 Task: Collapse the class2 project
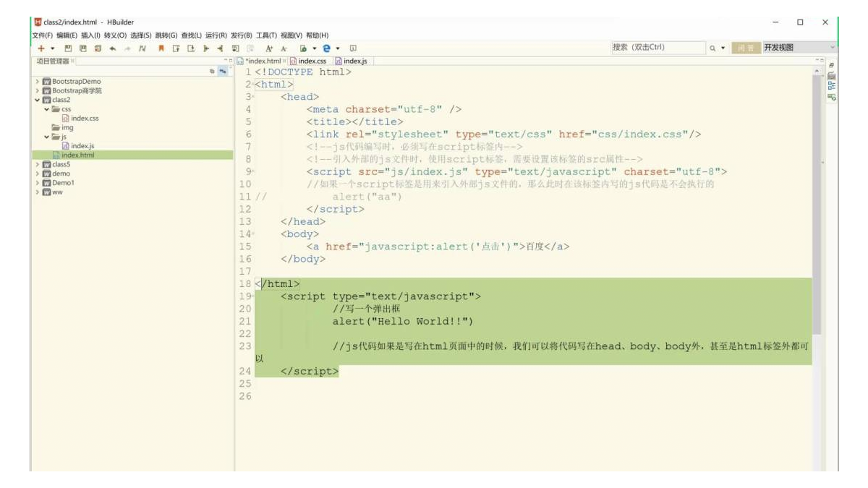point(37,100)
